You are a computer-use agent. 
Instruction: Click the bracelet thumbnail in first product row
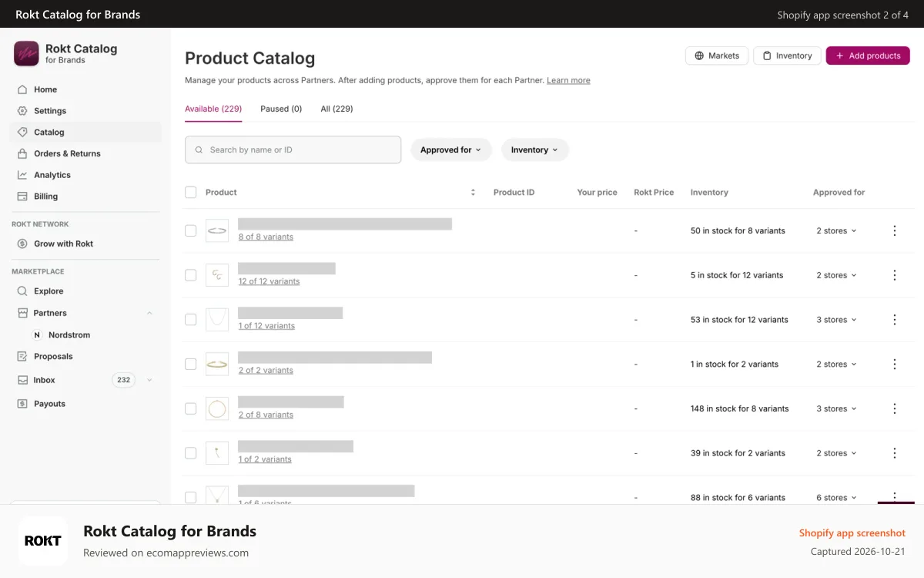tap(217, 230)
